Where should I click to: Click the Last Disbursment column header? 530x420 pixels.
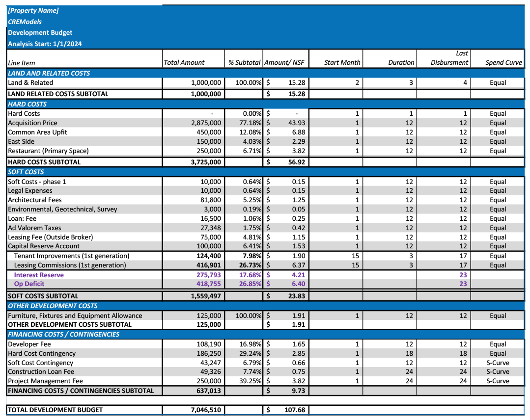(x=449, y=58)
